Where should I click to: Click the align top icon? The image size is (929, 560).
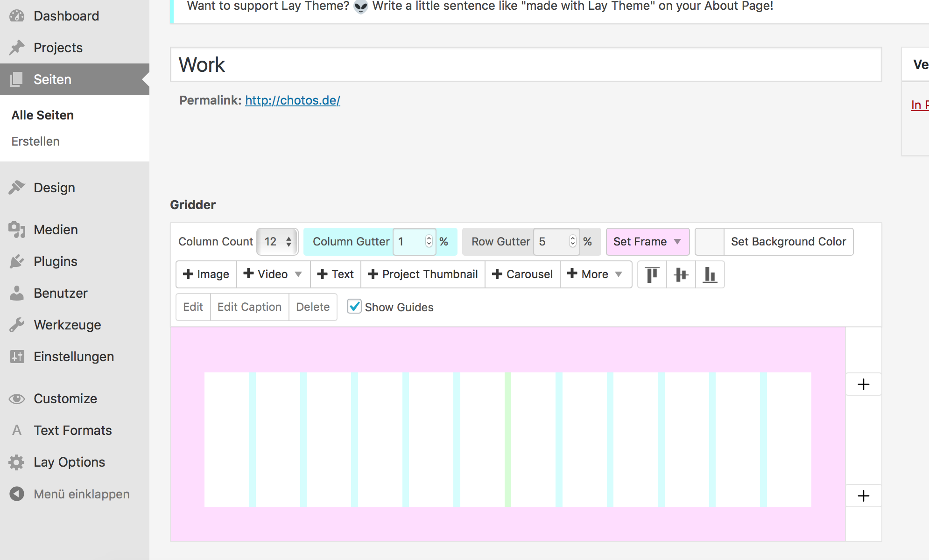point(652,274)
